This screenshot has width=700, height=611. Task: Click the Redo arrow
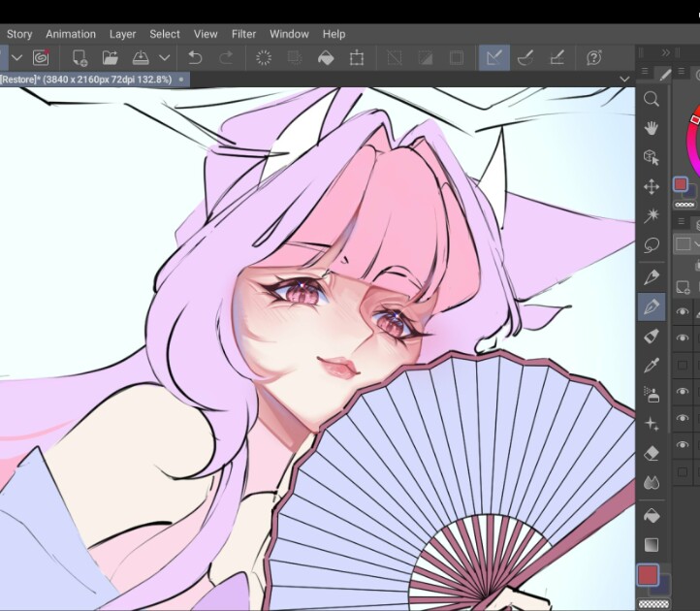(x=226, y=57)
